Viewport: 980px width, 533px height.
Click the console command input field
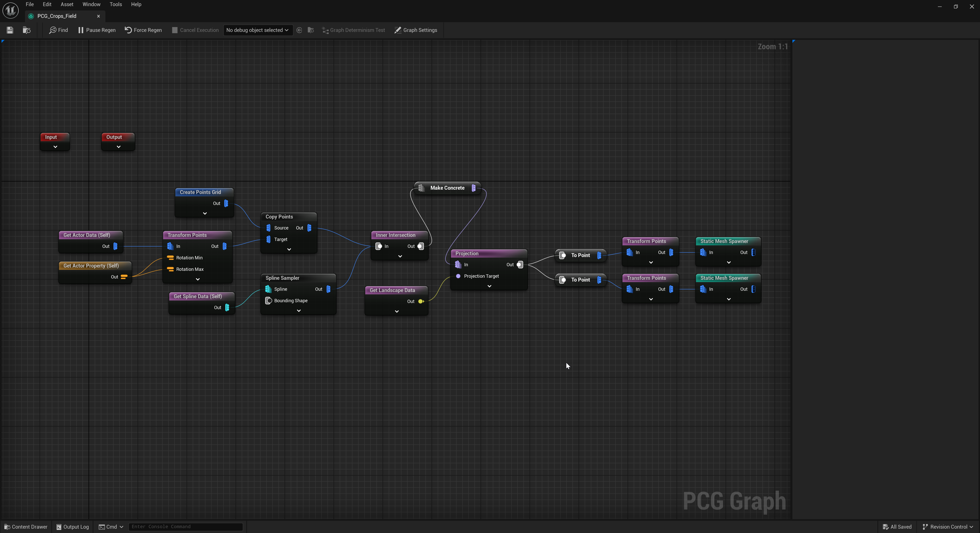tap(185, 527)
